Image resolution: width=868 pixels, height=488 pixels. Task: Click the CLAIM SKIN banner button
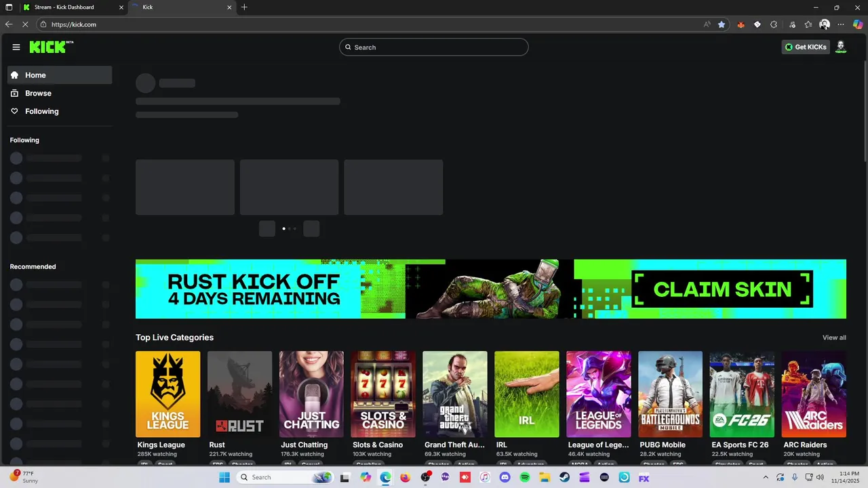pos(722,289)
